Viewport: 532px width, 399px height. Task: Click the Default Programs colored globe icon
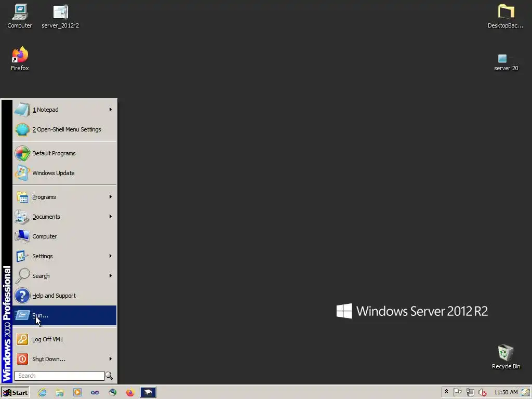coord(22,153)
